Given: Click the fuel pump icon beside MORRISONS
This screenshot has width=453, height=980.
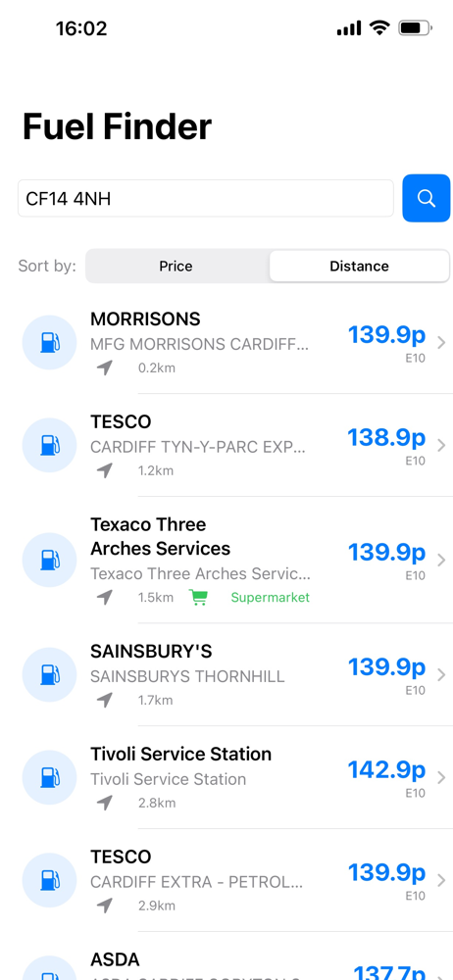Looking at the screenshot, I should pyautogui.click(x=49, y=342).
